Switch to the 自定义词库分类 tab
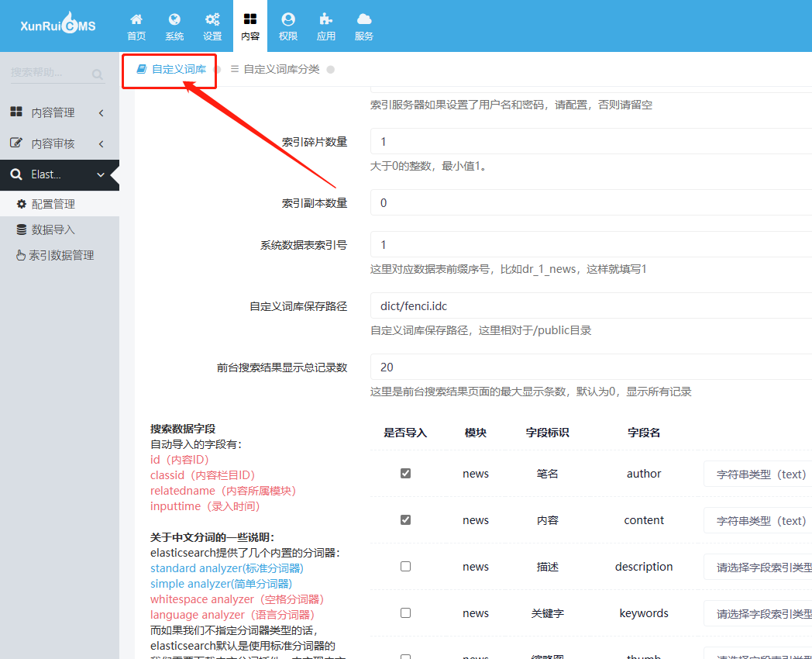The width and height of the screenshot is (812, 659). pos(275,69)
